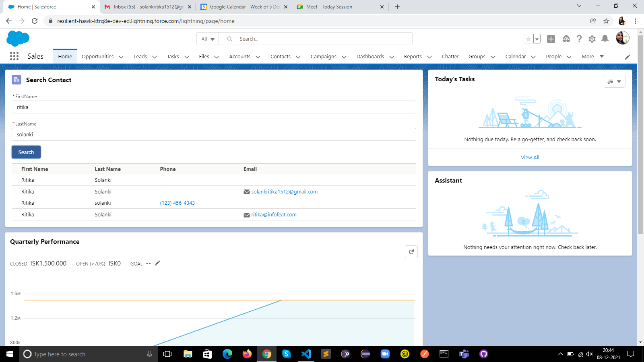This screenshot has width=644, height=362.
Task: Expand the Opportunities tab dropdown arrow
Action: 122,57
